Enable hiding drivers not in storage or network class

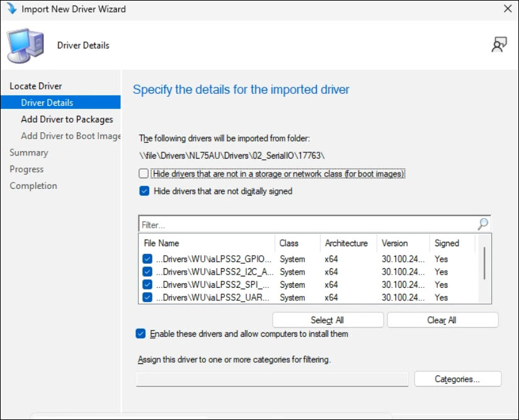(144, 174)
